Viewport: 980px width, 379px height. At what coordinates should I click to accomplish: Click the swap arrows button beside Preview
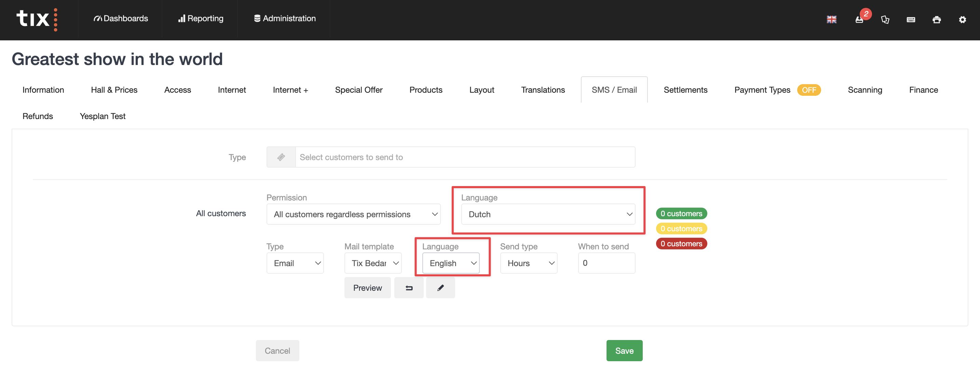(409, 288)
